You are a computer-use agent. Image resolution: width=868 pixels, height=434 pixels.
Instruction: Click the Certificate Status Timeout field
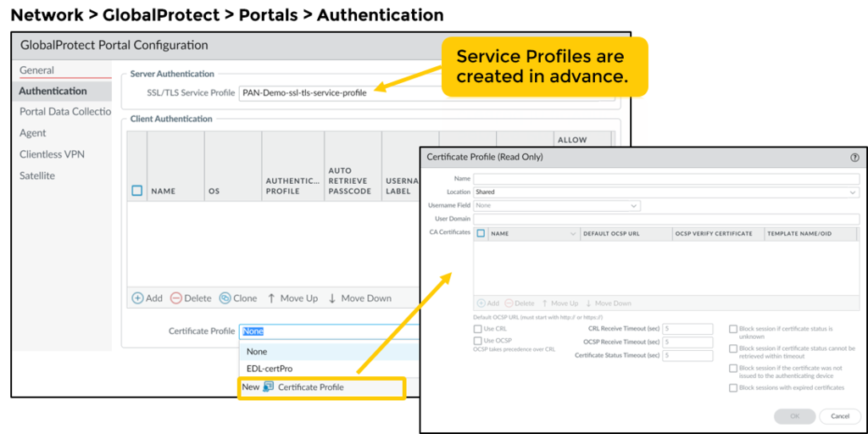pyautogui.click(x=687, y=355)
